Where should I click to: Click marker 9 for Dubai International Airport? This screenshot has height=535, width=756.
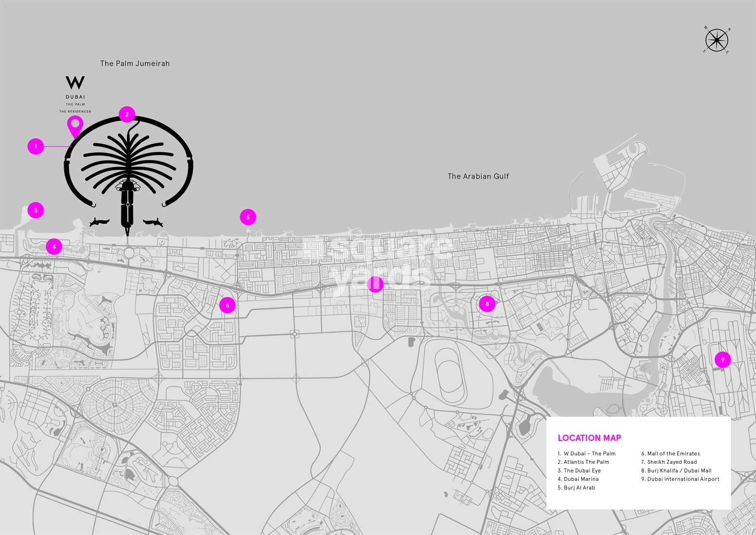click(x=723, y=359)
